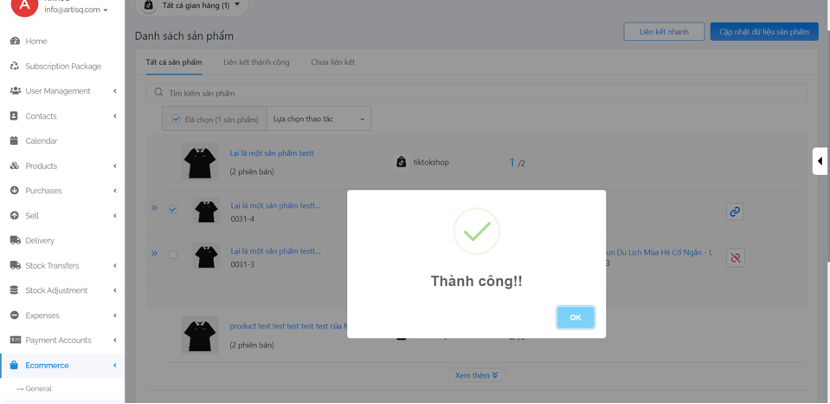
Task: Check the checkbox for product 0031-3
Action: [173, 255]
